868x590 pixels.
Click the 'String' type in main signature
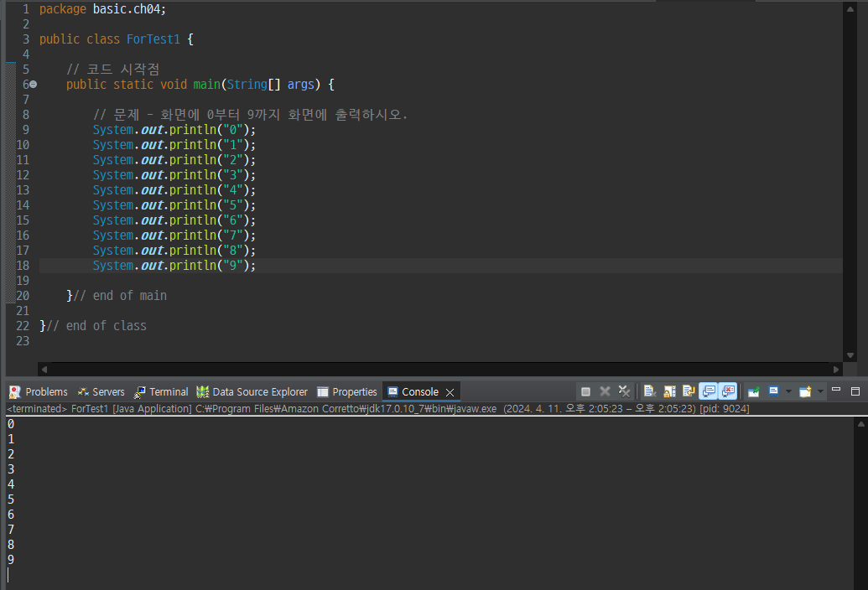(247, 85)
